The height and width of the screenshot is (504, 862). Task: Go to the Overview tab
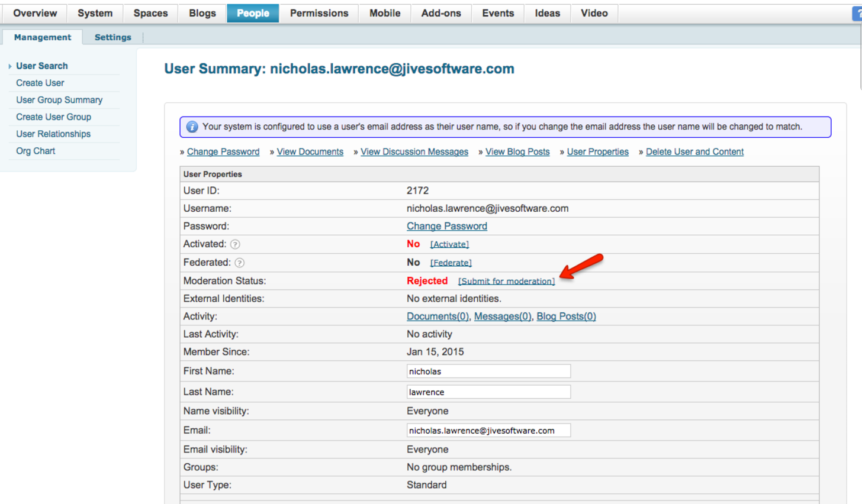(x=35, y=13)
